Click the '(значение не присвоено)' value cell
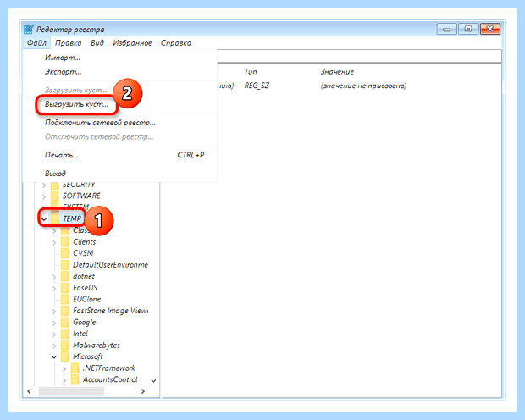This screenshot has width=525, height=420. tap(363, 86)
